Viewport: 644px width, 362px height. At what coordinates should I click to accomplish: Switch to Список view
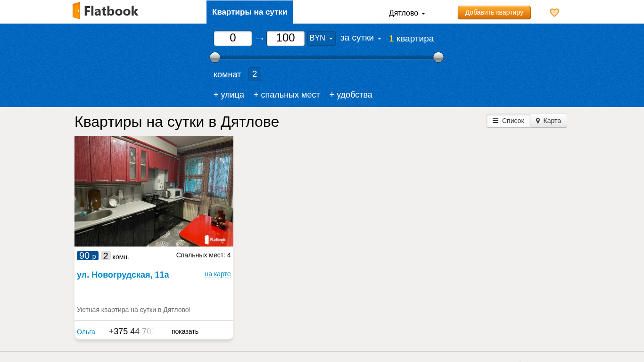[508, 121]
